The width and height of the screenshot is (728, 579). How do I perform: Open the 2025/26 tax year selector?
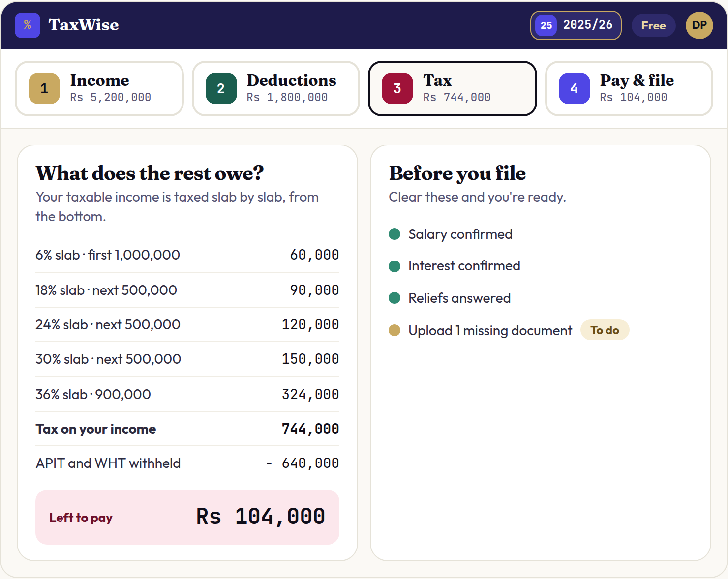coord(576,25)
